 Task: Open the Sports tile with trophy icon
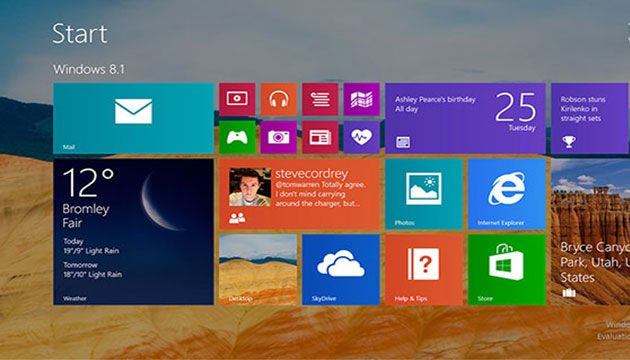(590, 118)
